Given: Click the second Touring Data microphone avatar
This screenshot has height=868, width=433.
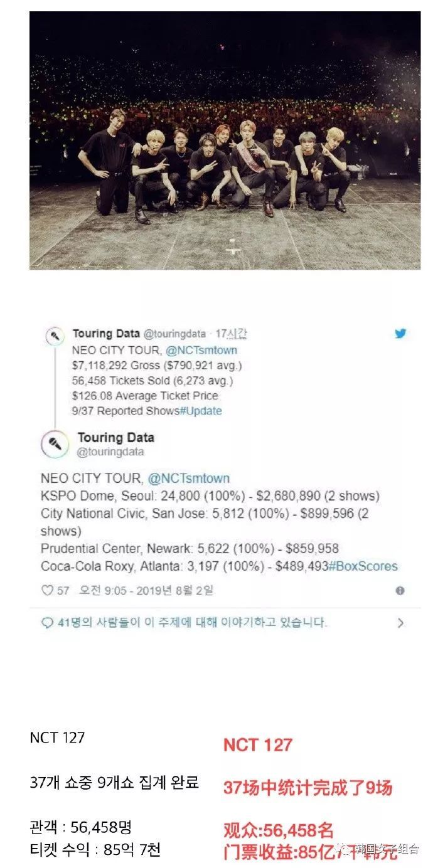Looking at the screenshot, I should 55,445.
